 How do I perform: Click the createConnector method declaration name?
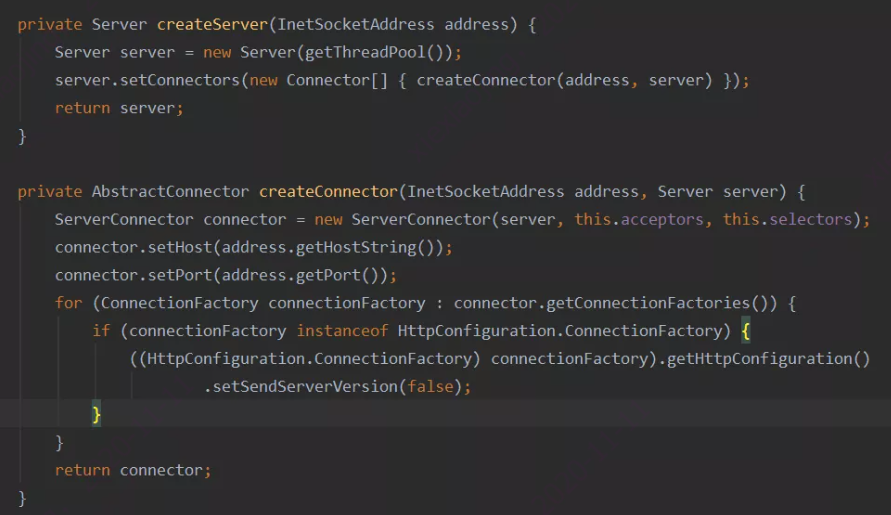point(328,192)
